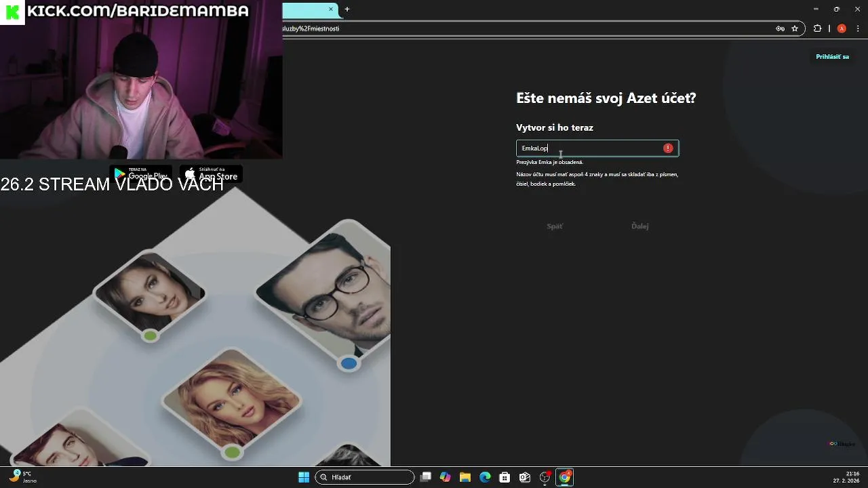Open the Windows Start menu

[304, 477]
